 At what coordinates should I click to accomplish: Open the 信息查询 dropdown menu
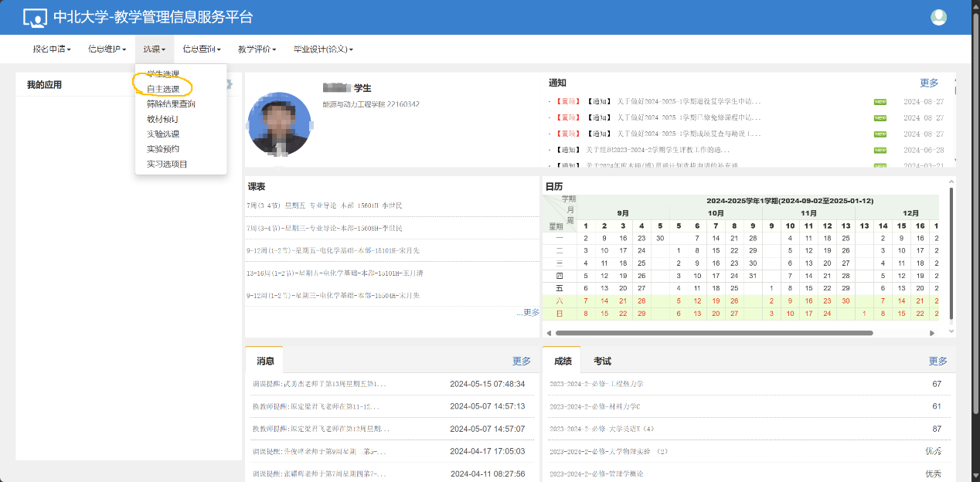point(202,49)
